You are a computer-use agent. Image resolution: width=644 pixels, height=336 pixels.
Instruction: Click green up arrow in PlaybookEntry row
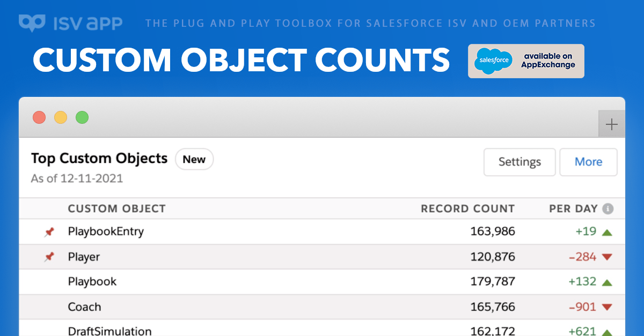pos(607,233)
